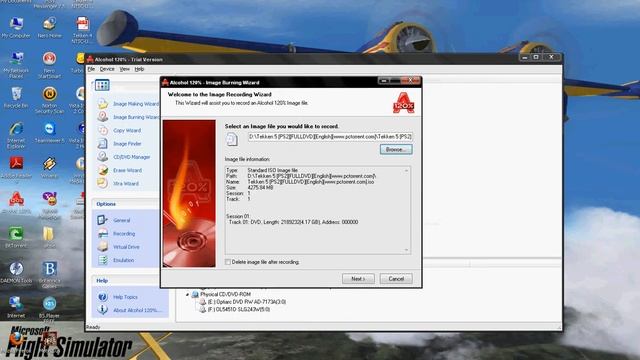Open My Computer desktop icon
The image size is (640, 360).
(x=16, y=28)
